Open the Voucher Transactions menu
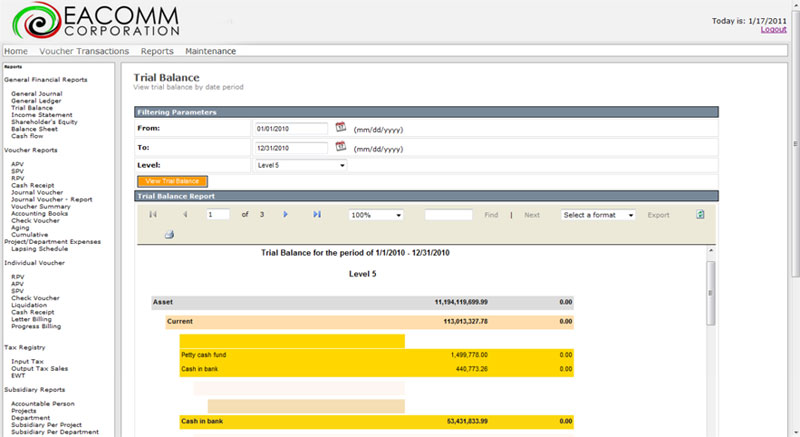This screenshot has width=800, height=437. 84,51
